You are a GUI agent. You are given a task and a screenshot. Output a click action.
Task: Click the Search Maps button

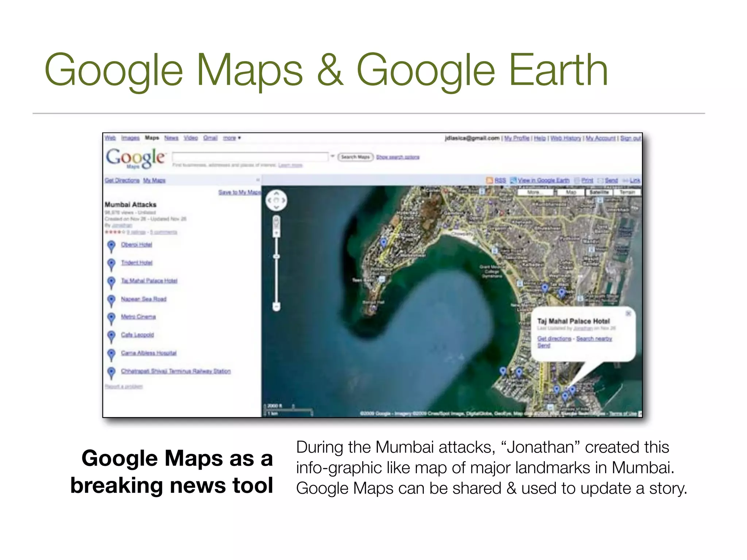pyautogui.click(x=356, y=157)
